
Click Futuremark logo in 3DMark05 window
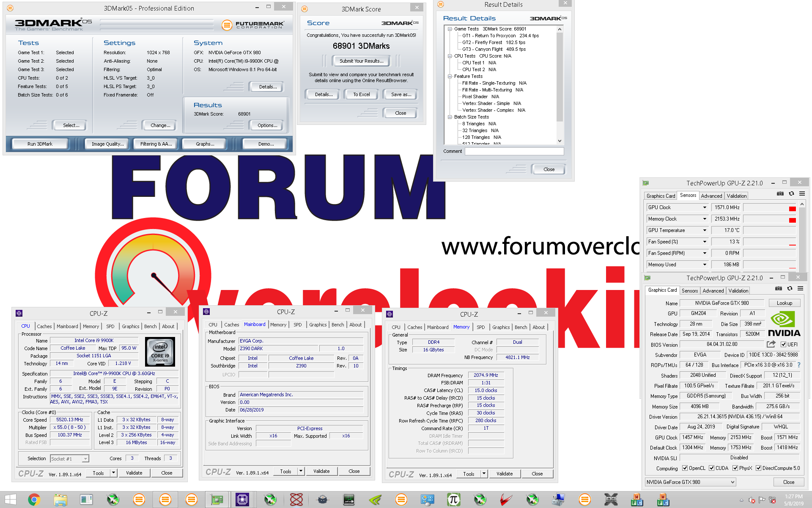click(x=253, y=25)
